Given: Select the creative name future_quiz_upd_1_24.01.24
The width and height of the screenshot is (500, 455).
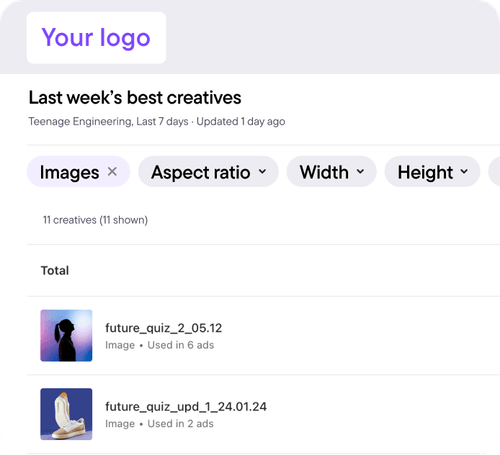Looking at the screenshot, I should point(186,407).
